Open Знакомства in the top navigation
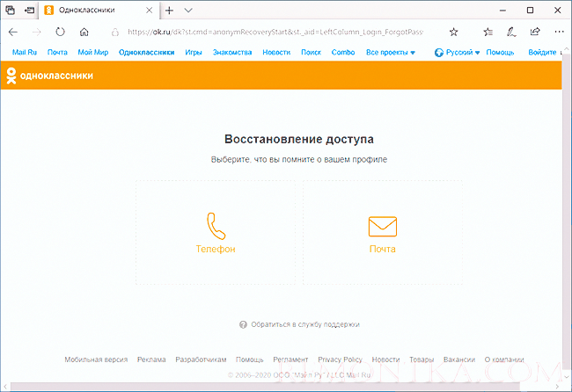The image size is (572, 392). coord(232,53)
